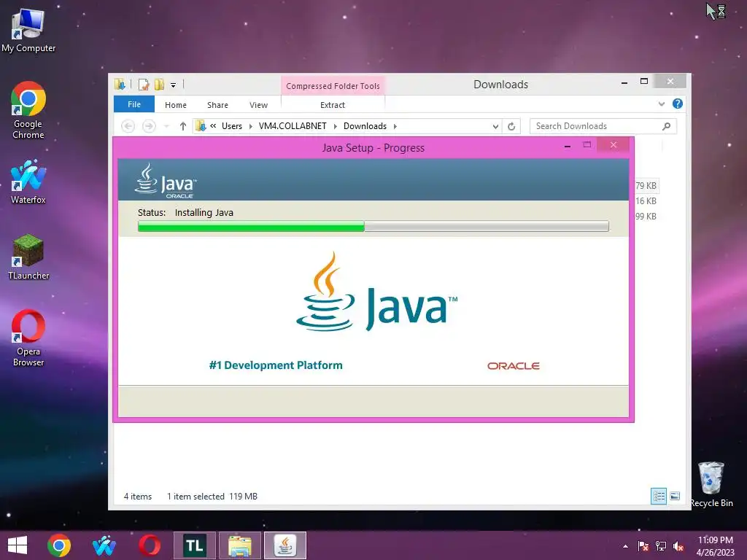Viewport: 747px width, 560px height.
Task: Open the My Computer desktop shortcut
Action: pyautogui.click(x=28, y=29)
